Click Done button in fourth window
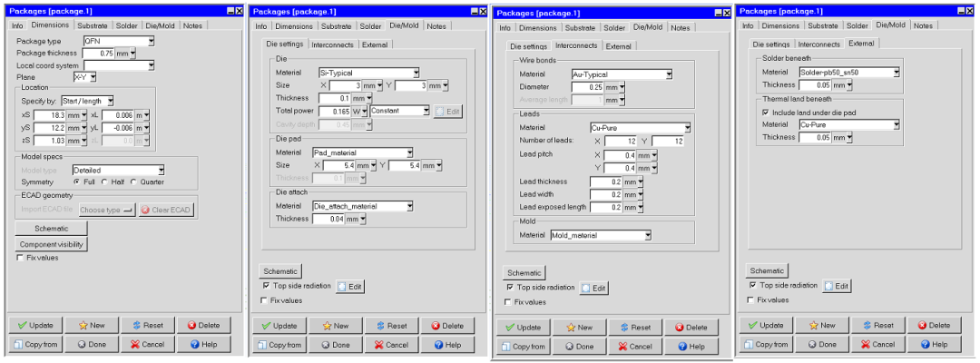Viewport: 980px width, 363px height. coord(822,344)
